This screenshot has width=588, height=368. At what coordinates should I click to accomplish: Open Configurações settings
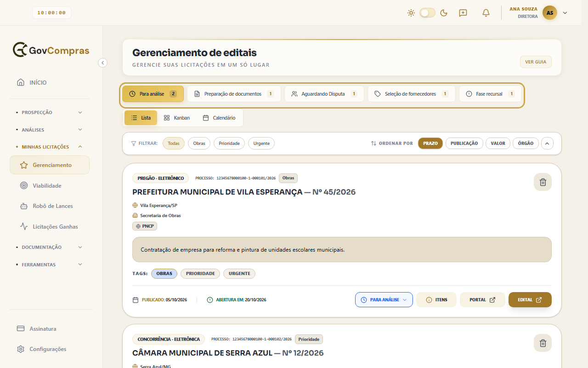pyautogui.click(x=50, y=349)
